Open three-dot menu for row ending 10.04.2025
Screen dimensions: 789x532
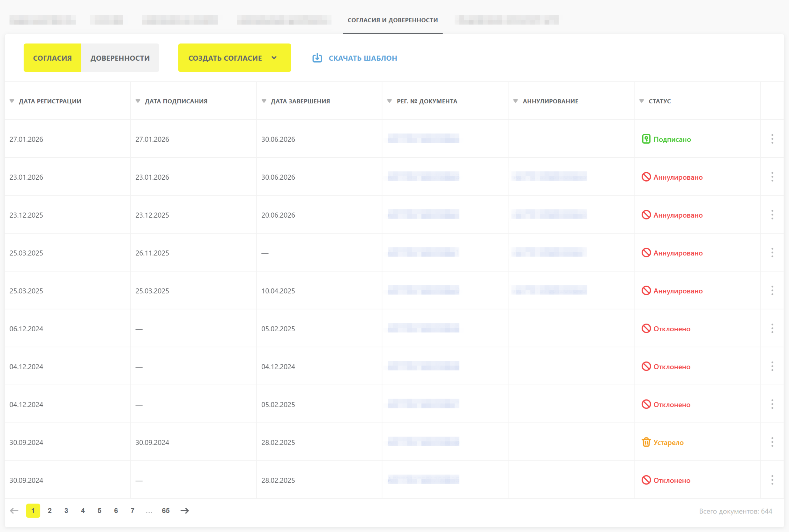772,290
